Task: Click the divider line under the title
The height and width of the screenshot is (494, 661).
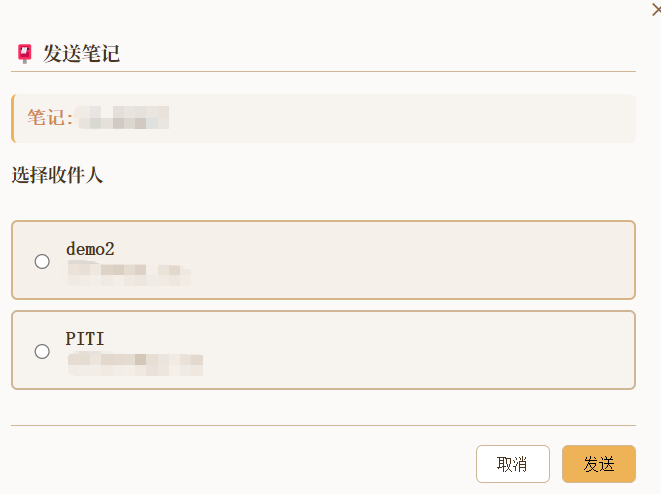Action: pos(323,72)
